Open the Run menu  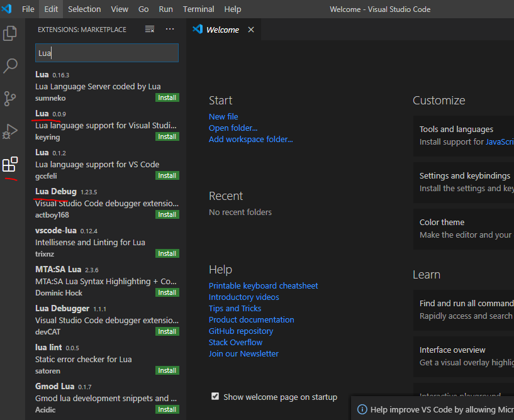point(165,9)
